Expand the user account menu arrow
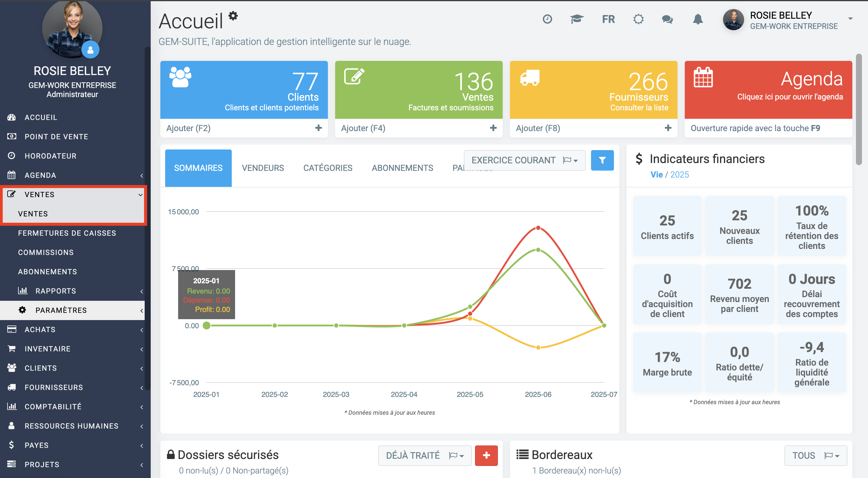Screen dimensions: 868x478 [850, 19]
